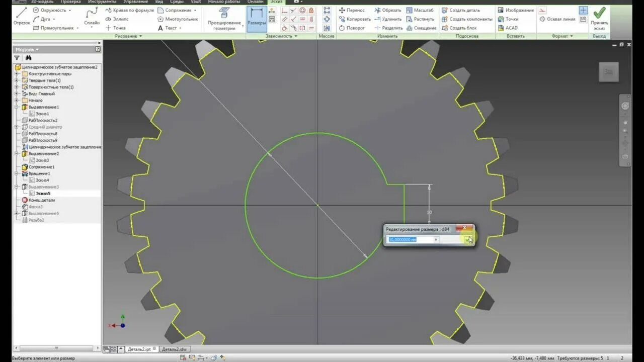This screenshot has height=362, width=644.
Task: Choose Кривая по формуле tool
Action: 129,10
